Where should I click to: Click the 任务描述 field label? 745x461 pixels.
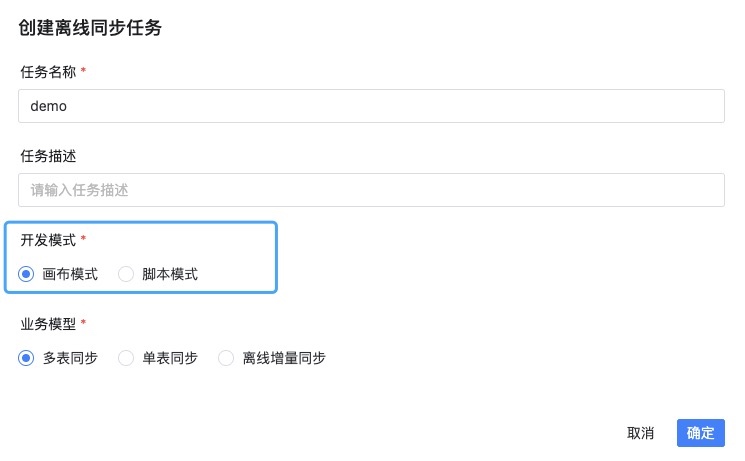[48, 156]
